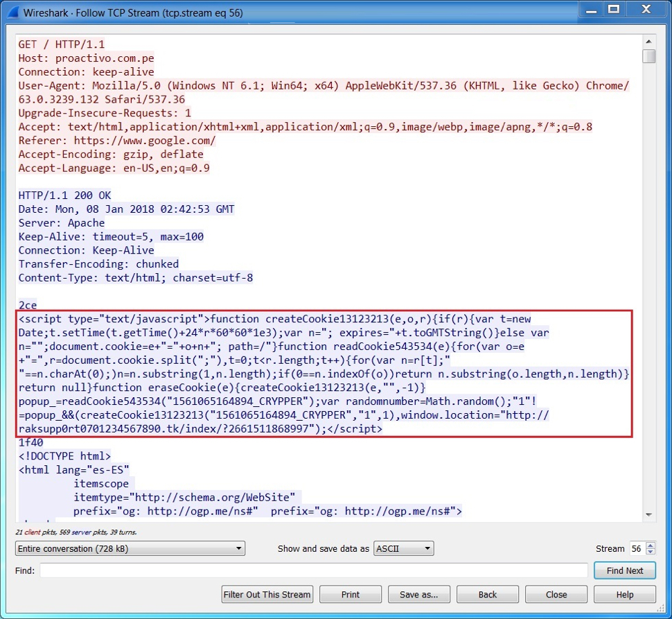
Task: Decrease the Stream number with the down arrow
Action: 651,552
